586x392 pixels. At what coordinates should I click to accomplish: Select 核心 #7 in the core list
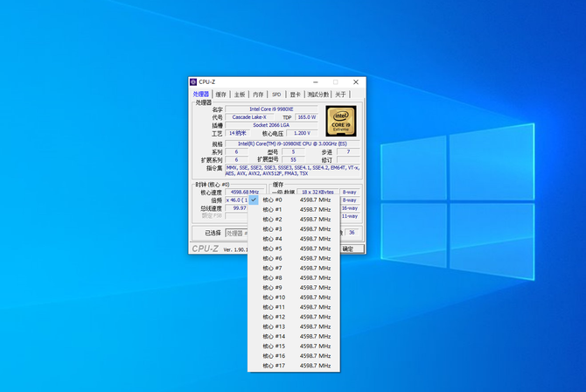pos(294,268)
